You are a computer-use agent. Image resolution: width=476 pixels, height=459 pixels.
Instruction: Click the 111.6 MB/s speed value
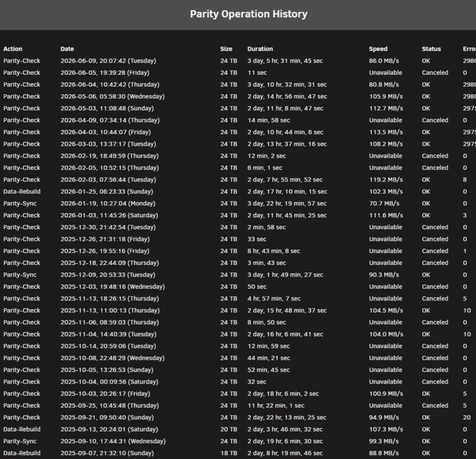click(x=386, y=215)
